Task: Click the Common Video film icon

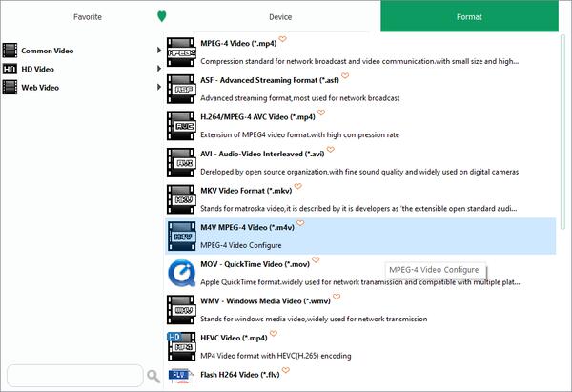Action: tap(10, 51)
